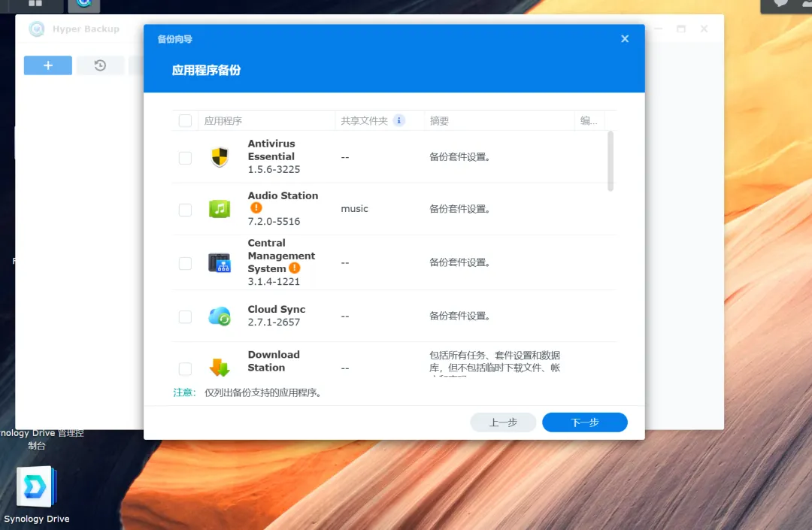
Task: Click the Audio Station music icon
Action: click(220, 209)
